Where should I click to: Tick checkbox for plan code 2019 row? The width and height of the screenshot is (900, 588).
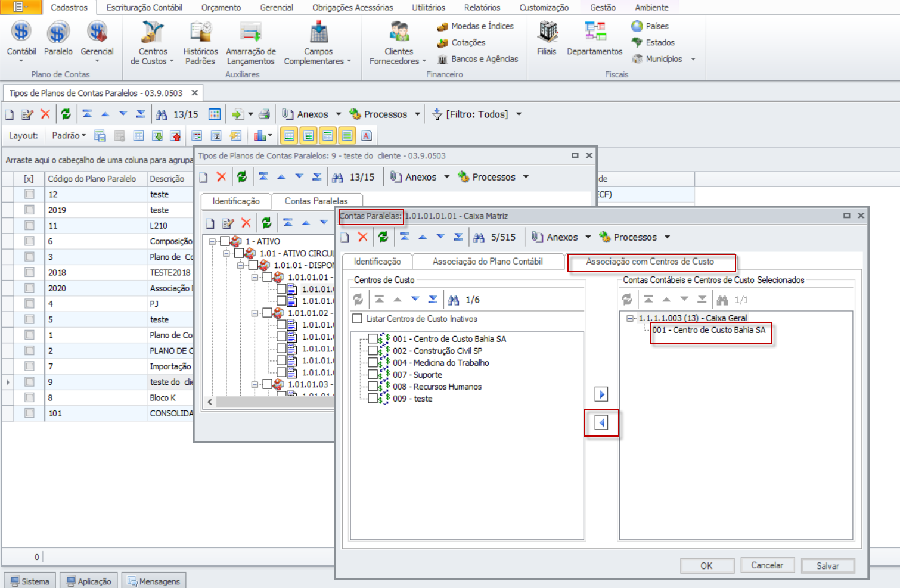29,210
